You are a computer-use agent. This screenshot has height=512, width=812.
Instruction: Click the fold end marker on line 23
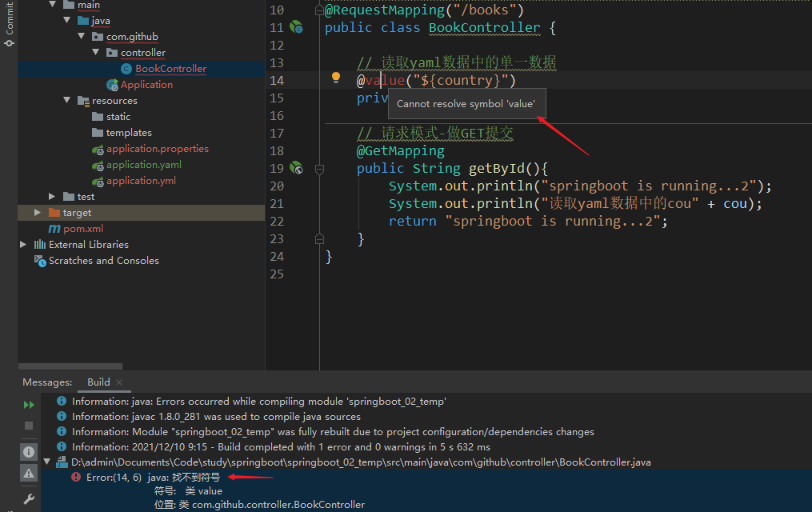319,238
